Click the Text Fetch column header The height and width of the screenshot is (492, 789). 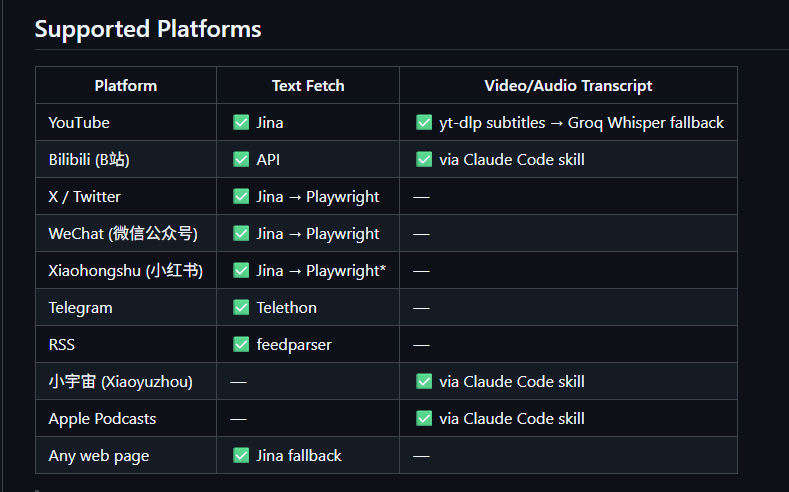coord(308,86)
